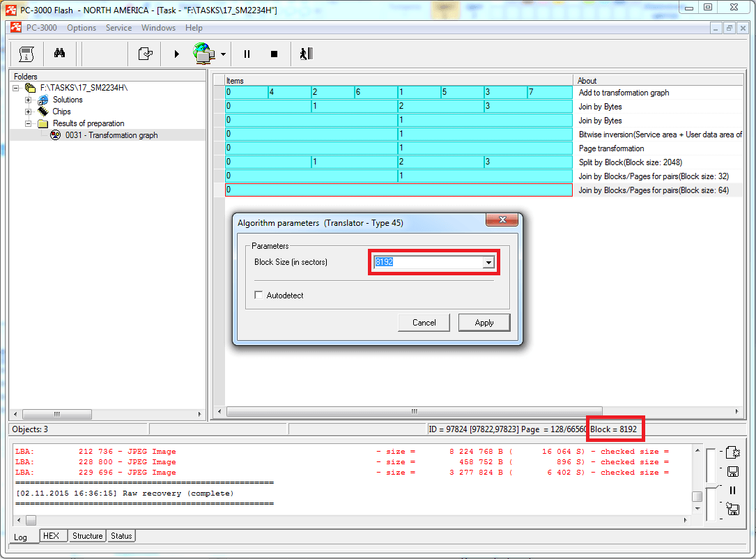Enable the Autodetect checkbox
756x559 pixels.
259,295
